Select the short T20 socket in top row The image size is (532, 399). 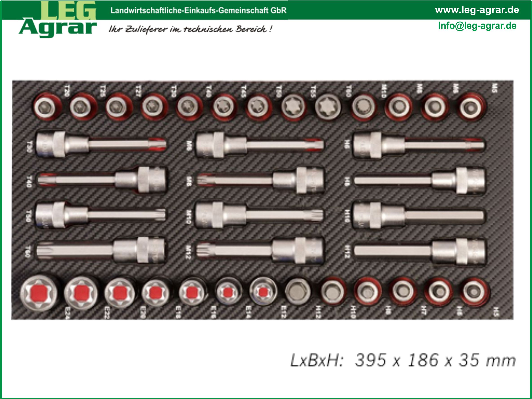click(x=47, y=107)
